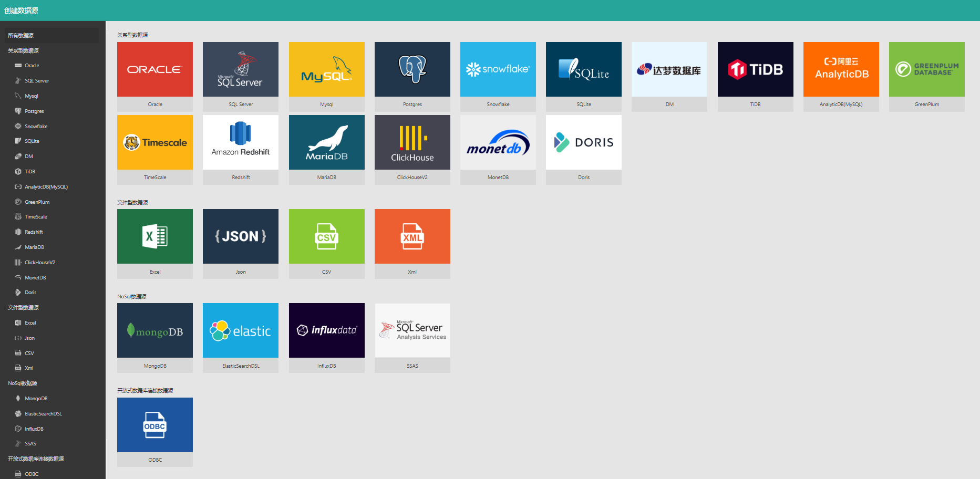Select the MonetDB card
Viewport: 980px width, 479px height.
498,150
